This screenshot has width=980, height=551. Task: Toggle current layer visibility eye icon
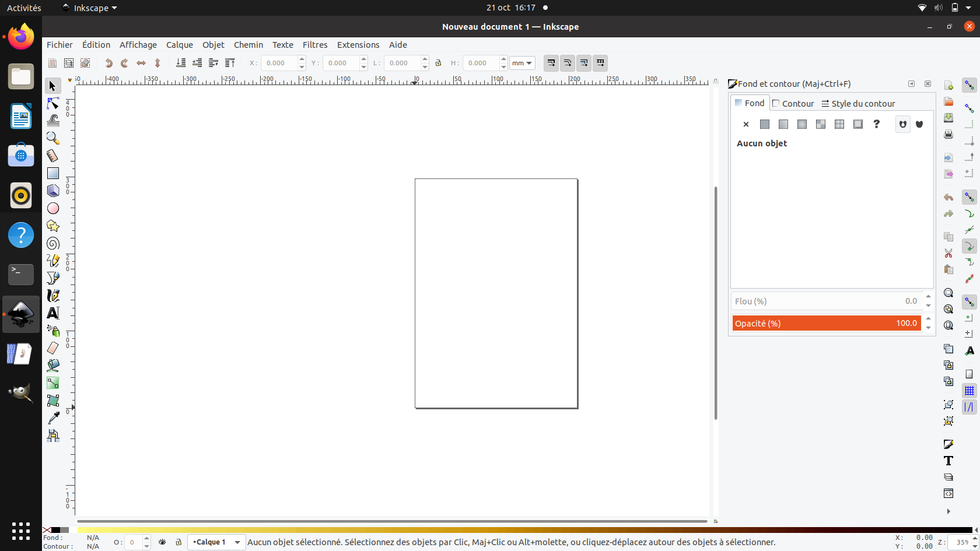click(162, 542)
